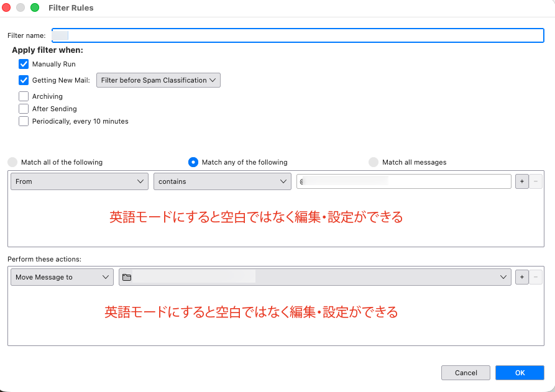
Task: Open the From field dropdown
Action: tap(80, 181)
